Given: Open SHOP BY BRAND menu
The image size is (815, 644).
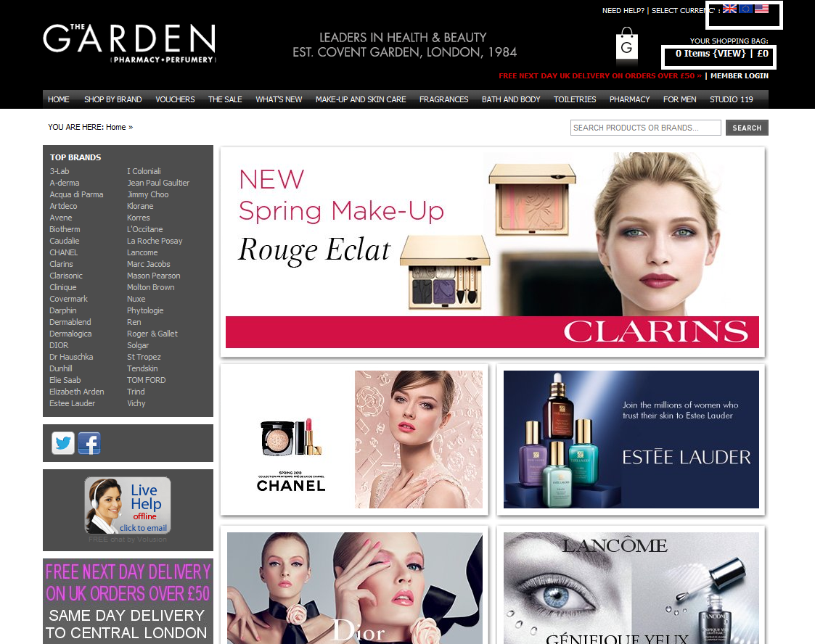Looking at the screenshot, I should click(112, 99).
